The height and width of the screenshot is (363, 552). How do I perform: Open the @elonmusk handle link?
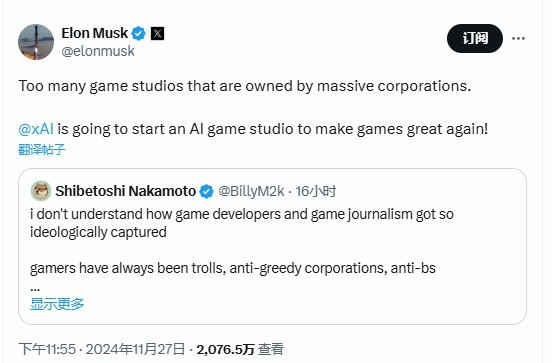click(98, 51)
